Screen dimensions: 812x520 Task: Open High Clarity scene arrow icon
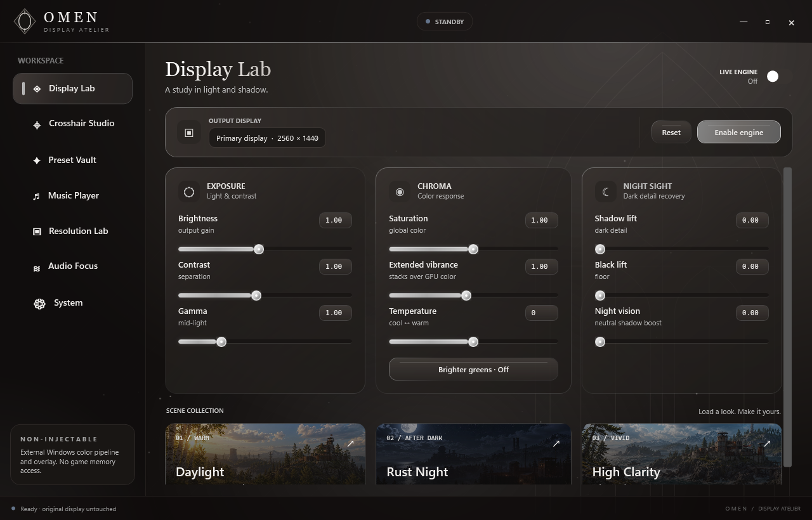[767, 443]
